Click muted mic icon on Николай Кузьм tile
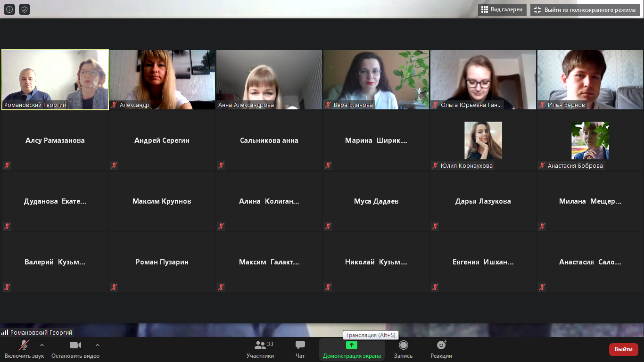This screenshot has width=644, height=362. pyautogui.click(x=328, y=287)
